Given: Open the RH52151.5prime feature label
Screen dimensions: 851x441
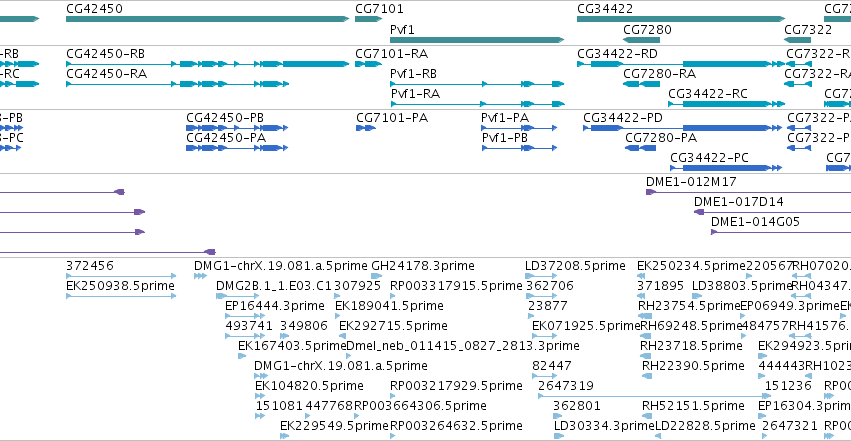Looking at the screenshot, I should tap(694, 406).
